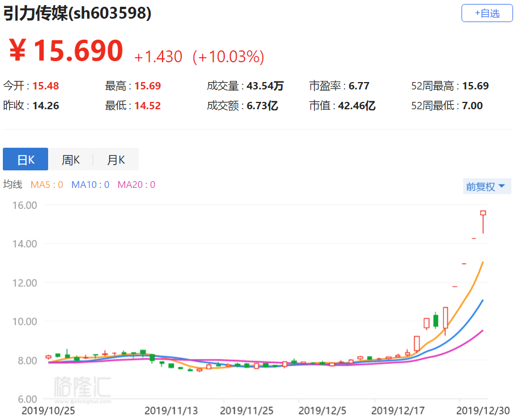The image size is (517, 420).
Task: Click the current price ¥15.690
Action: [x=66, y=50]
